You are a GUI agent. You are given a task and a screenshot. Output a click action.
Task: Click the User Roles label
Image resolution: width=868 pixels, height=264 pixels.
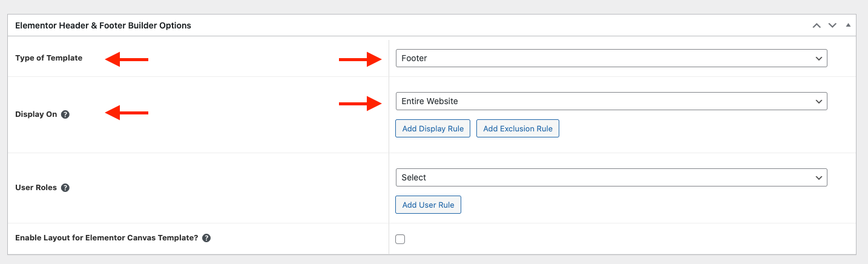click(x=36, y=188)
